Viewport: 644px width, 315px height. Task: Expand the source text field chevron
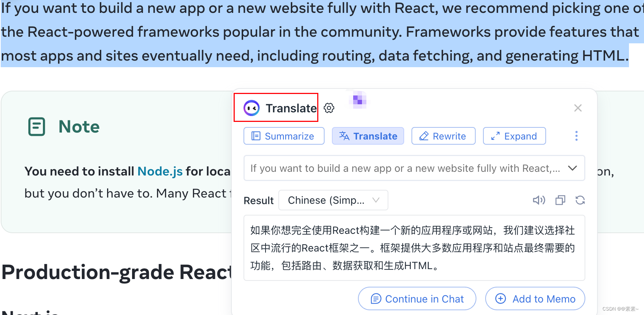pos(572,168)
